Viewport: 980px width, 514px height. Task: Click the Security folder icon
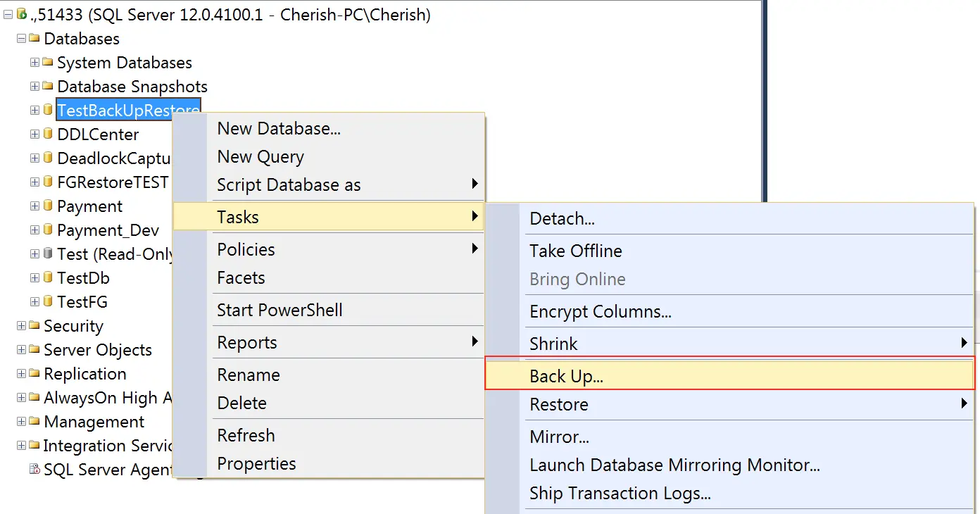click(x=34, y=325)
